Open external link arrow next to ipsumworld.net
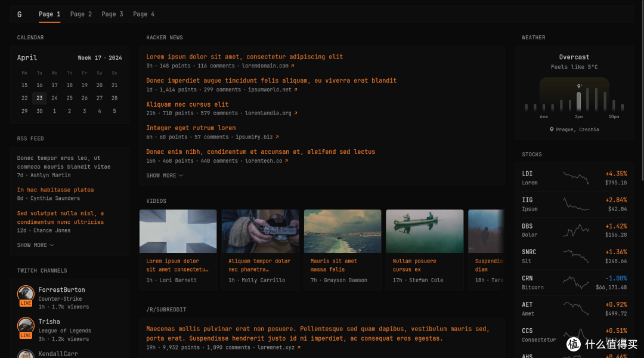 [296, 89]
